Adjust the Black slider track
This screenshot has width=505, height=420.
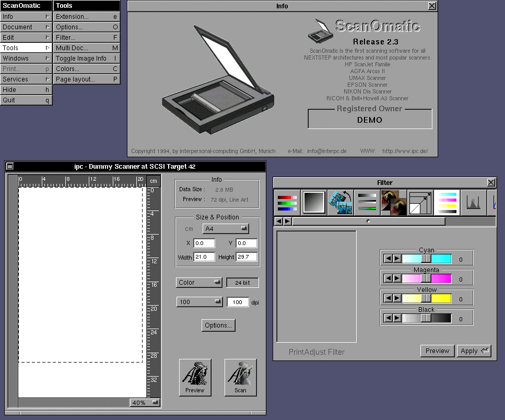pyautogui.click(x=427, y=319)
